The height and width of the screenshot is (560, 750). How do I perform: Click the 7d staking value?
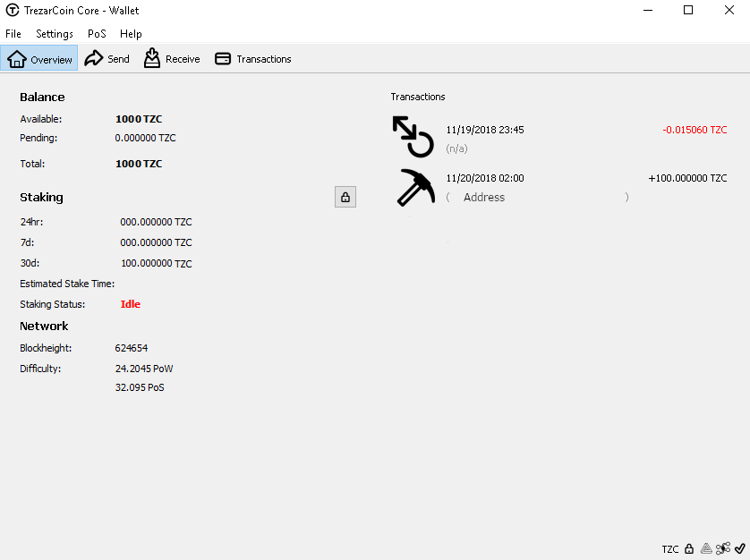point(156,242)
